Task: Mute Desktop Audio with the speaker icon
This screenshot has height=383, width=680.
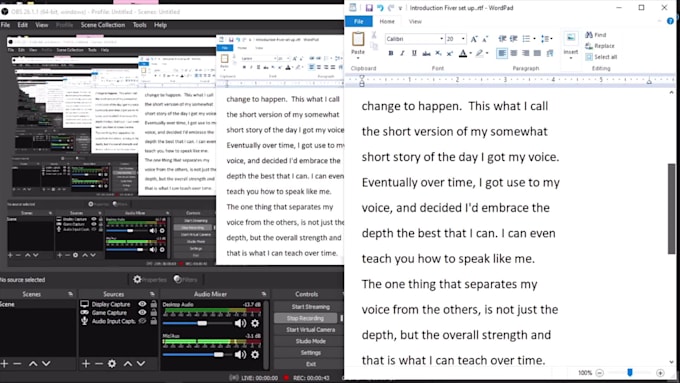Action: (240, 323)
